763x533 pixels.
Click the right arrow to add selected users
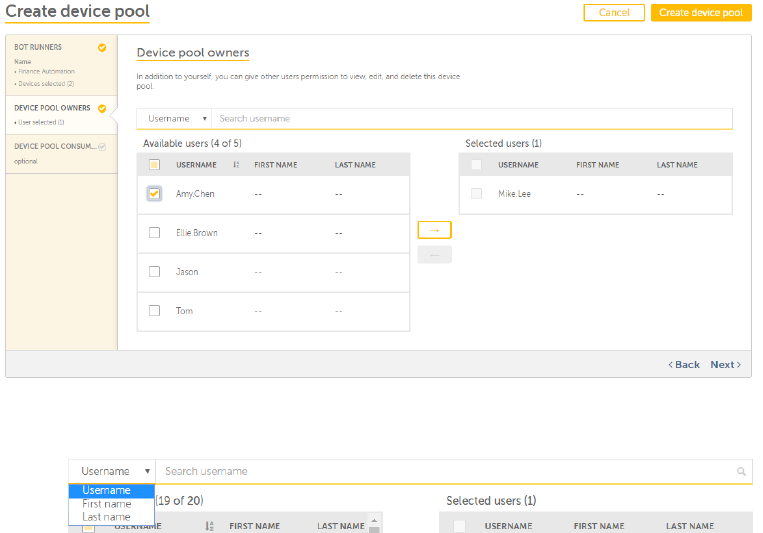pos(434,230)
